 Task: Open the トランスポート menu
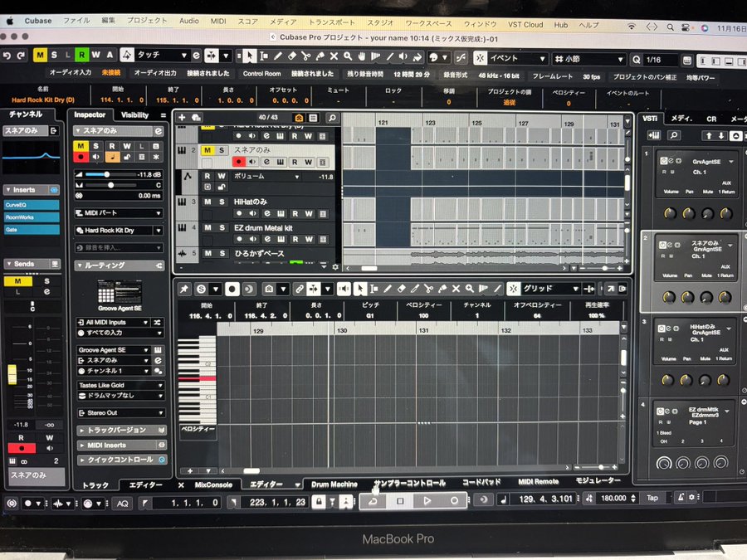pyautogui.click(x=331, y=22)
